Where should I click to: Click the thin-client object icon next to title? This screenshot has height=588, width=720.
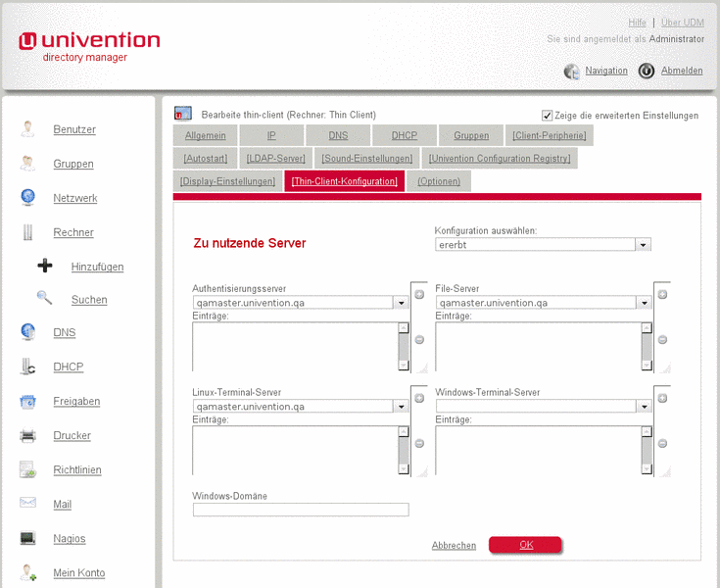click(183, 113)
